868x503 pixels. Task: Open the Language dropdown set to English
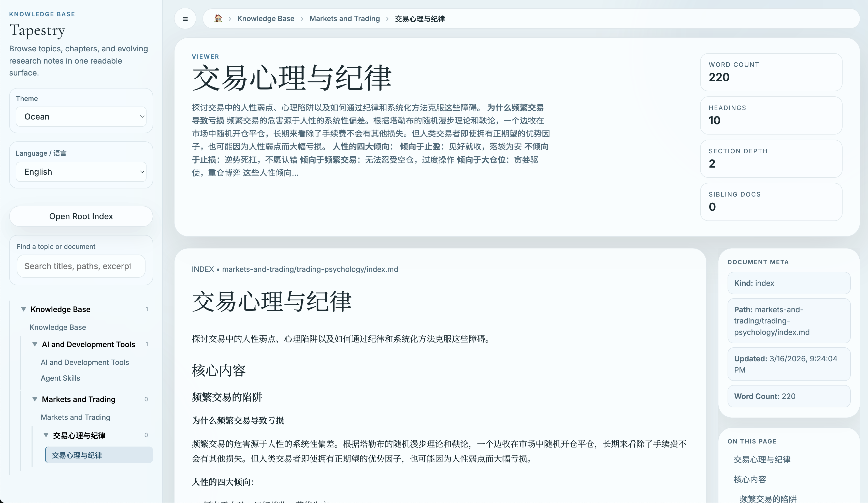81,171
